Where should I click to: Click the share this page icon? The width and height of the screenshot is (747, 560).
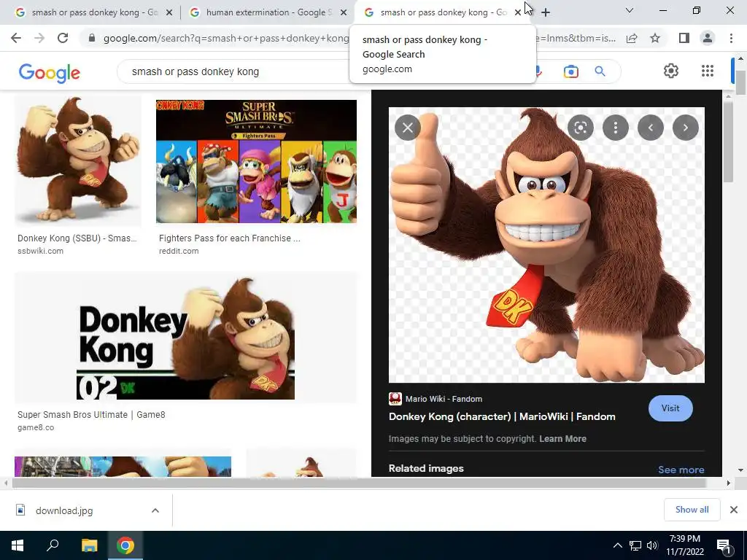(632, 38)
